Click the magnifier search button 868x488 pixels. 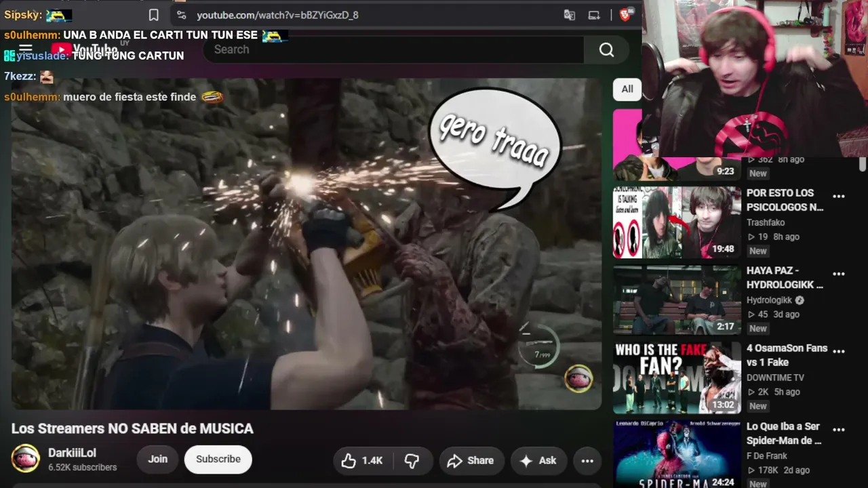click(x=606, y=49)
